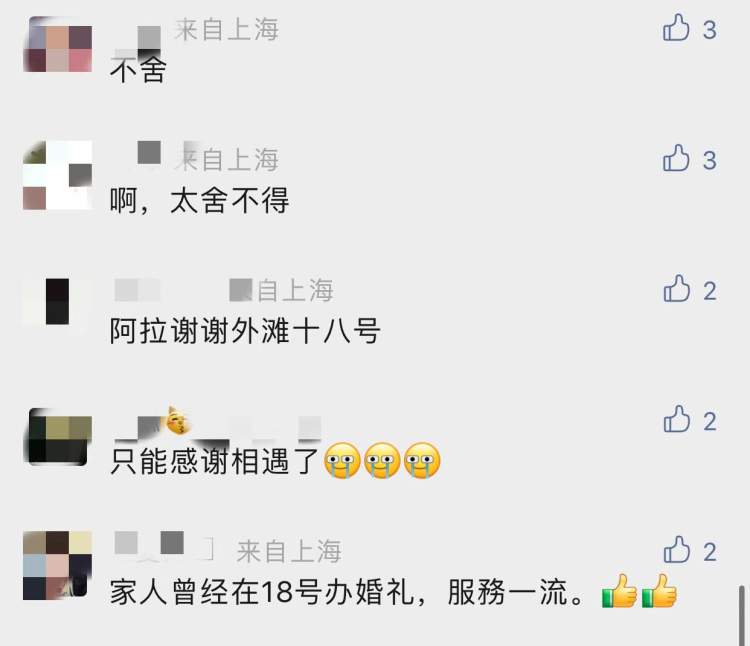Click the cat emoji in the fourth commenter's name
This screenshot has width=750, height=646.
177,421
